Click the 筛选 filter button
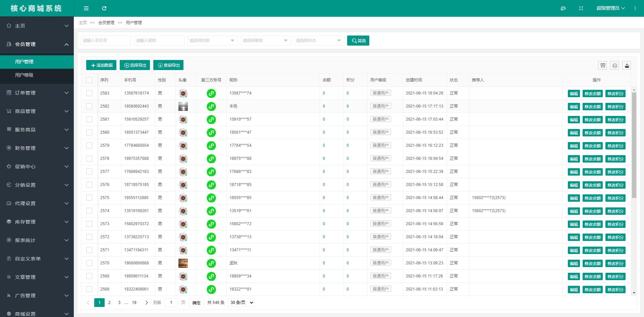This screenshot has height=317, width=644. 358,41
